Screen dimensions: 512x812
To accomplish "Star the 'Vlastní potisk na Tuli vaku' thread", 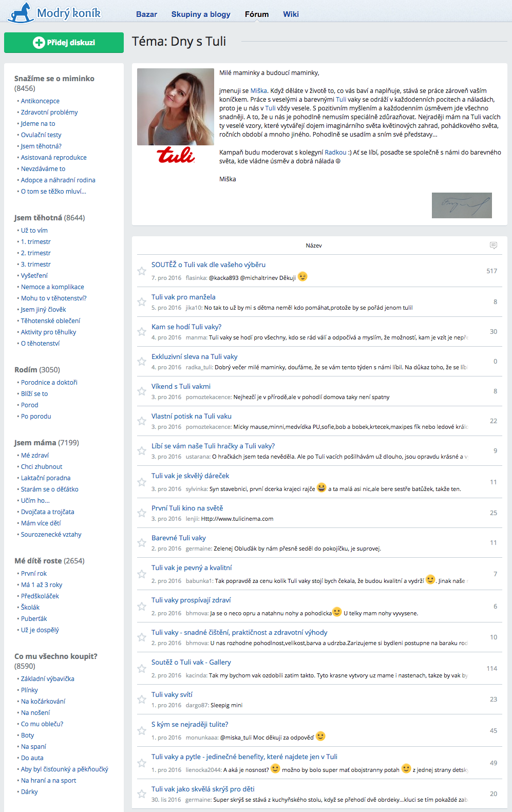I will 142,421.
